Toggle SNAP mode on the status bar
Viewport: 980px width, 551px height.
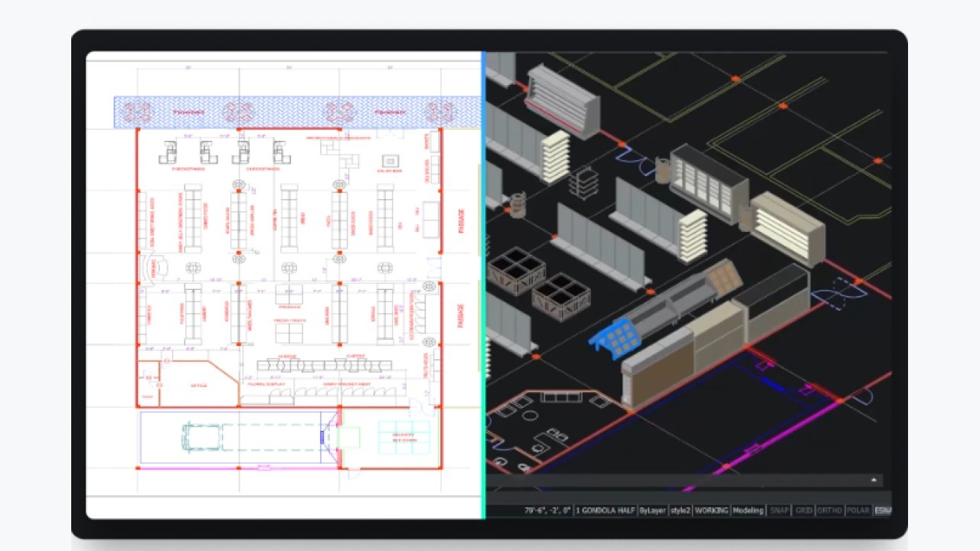click(x=779, y=510)
